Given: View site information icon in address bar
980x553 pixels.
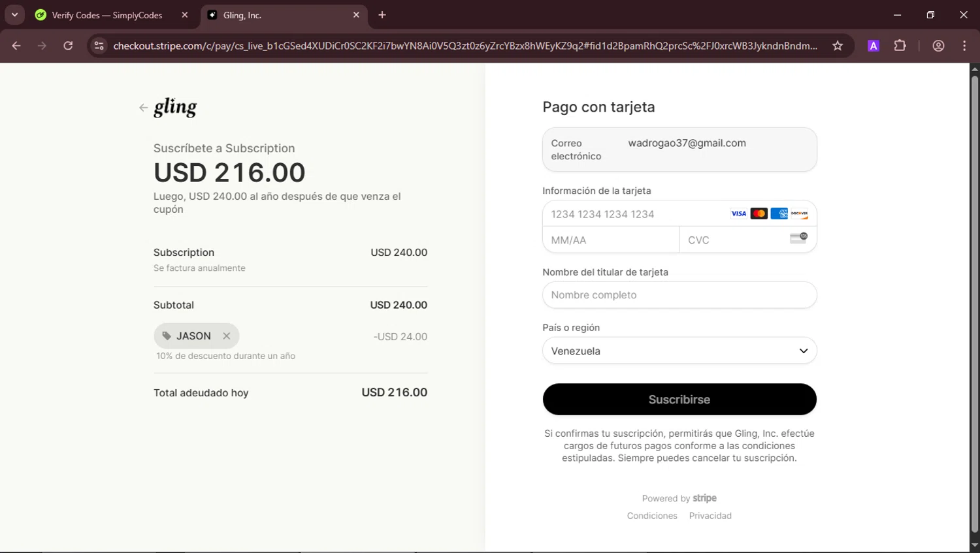Looking at the screenshot, I should pos(99,46).
